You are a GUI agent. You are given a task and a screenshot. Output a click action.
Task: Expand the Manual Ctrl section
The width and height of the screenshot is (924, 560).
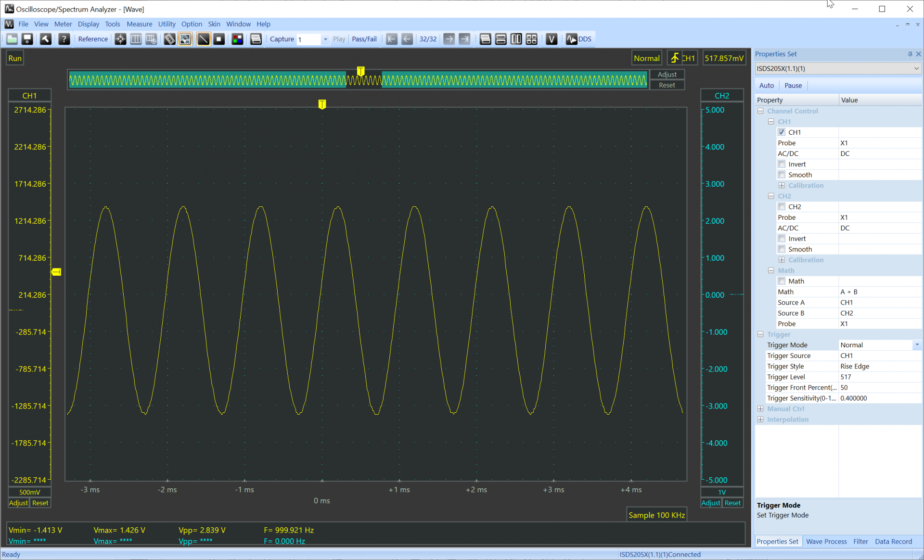[x=760, y=409]
